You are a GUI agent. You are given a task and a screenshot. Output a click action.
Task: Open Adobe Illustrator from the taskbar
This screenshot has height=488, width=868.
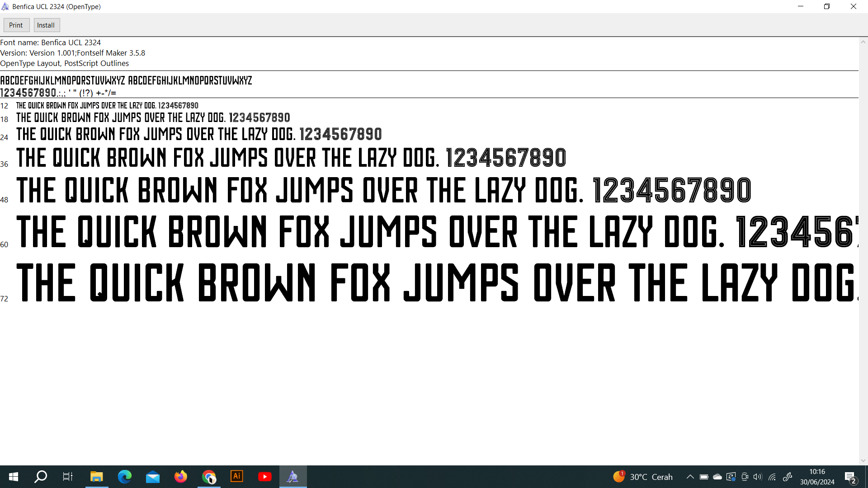click(236, 477)
